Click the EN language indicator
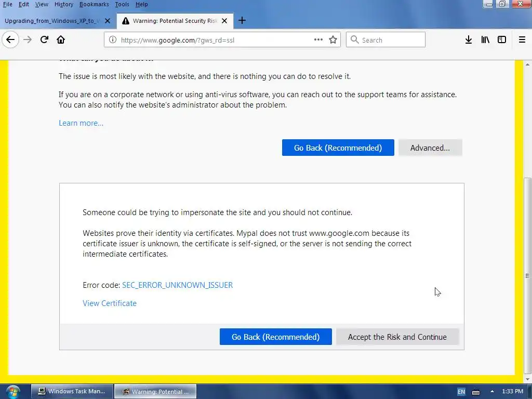The image size is (532, 399). (x=461, y=392)
